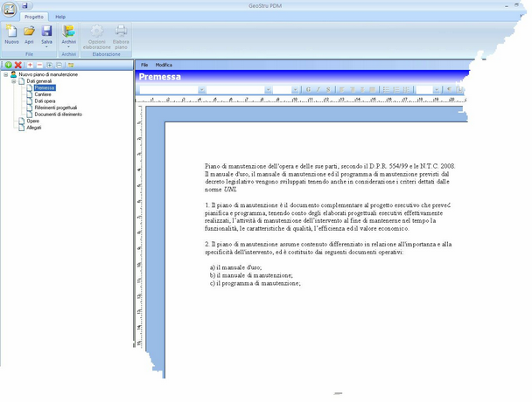Switch to the Help ribbon tab

[x=60, y=17]
